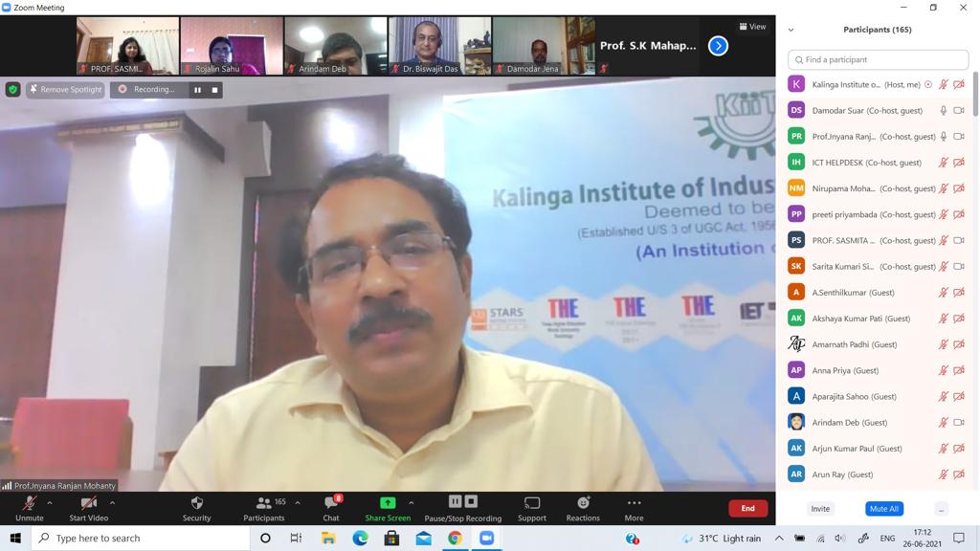Click the Security icon
This screenshot has height=551, width=980.
[197, 502]
